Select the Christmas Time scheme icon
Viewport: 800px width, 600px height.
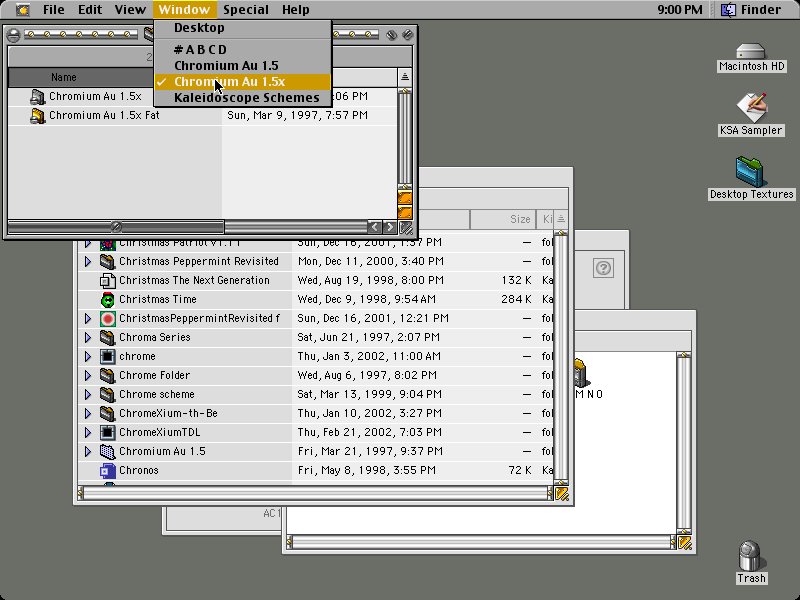pos(107,299)
